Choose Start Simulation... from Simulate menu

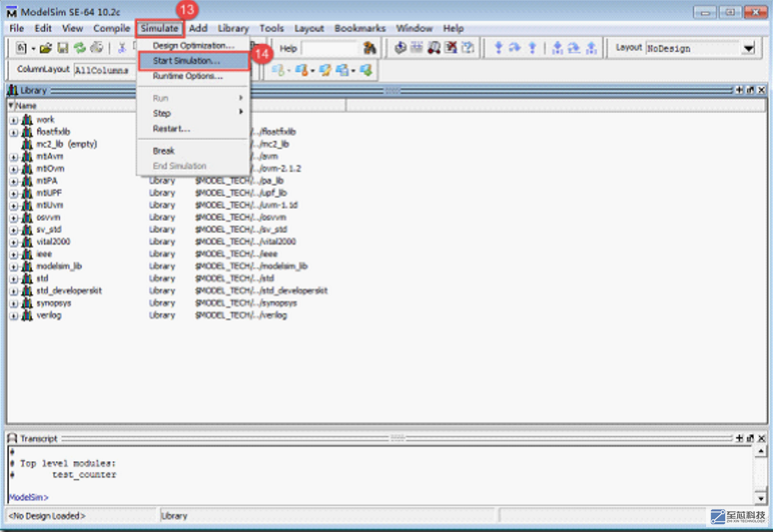(194, 61)
